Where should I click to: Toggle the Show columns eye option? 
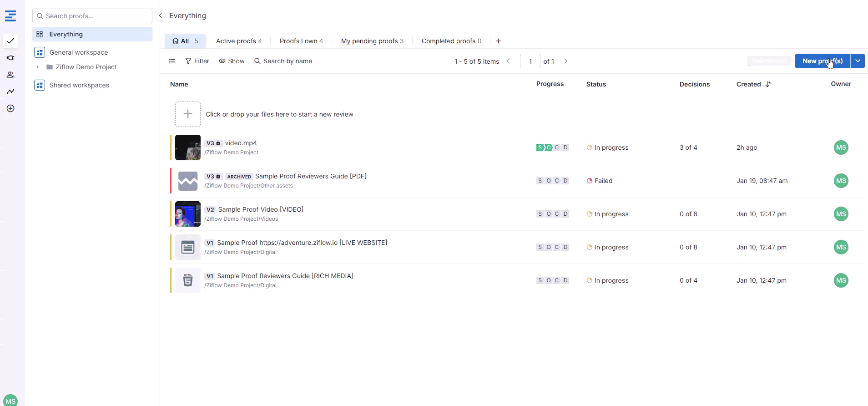tap(232, 61)
